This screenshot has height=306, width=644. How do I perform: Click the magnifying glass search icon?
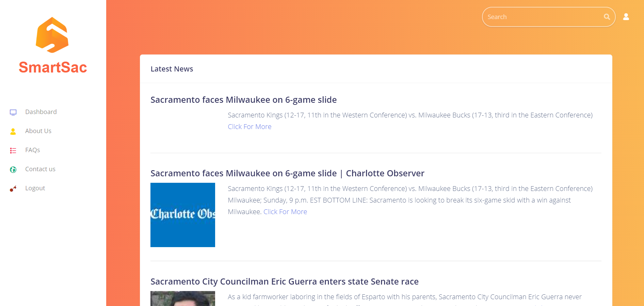point(607,17)
